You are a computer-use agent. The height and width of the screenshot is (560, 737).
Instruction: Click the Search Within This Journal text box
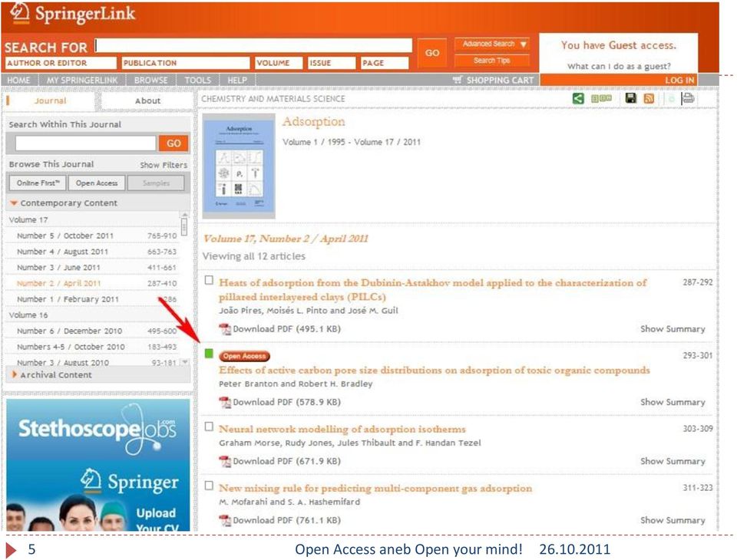point(85,143)
